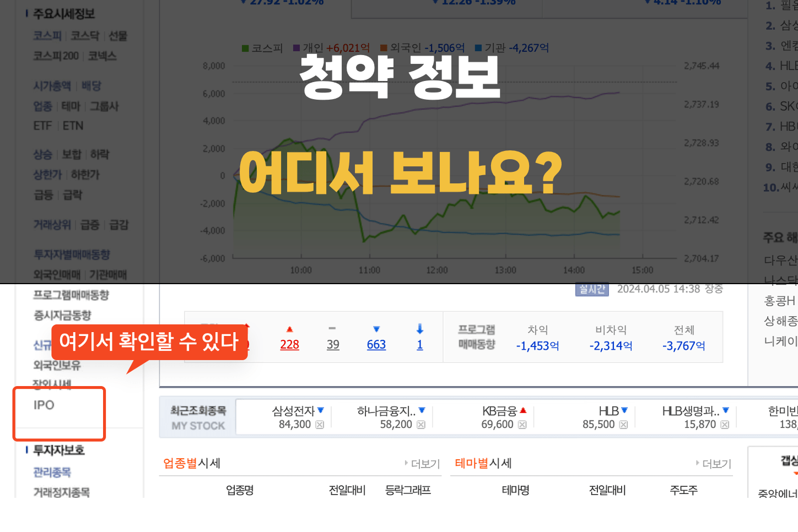Open 외국인보유 in the sidebar
Image resolution: width=798 pixels, height=532 pixels.
coord(57,365)
